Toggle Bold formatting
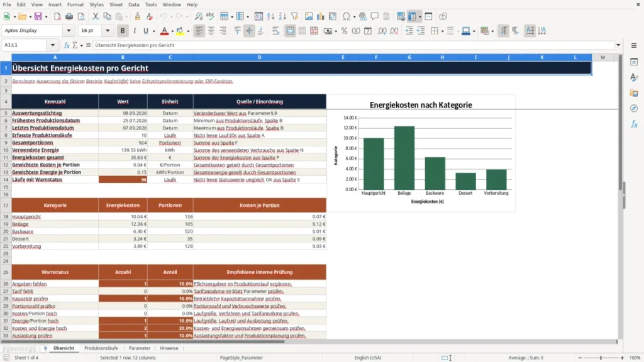This screenshot has width=644, height=362. tap(123, 31)
